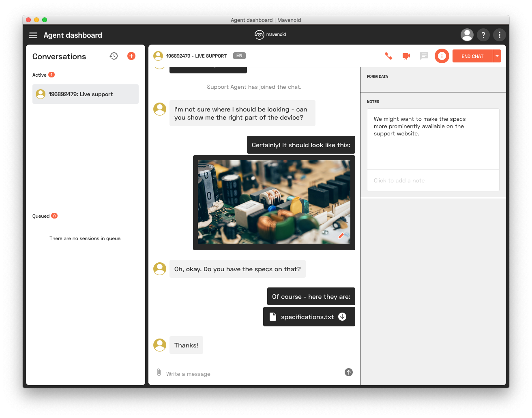532x418 pixels.
Task: Start a new conversation with plus icon
Action: click(131, 56)
